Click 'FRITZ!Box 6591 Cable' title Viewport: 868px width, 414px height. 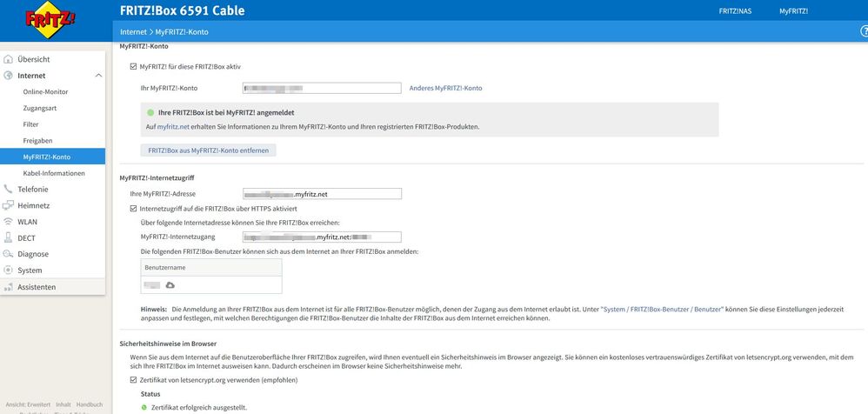pos(182,10)
